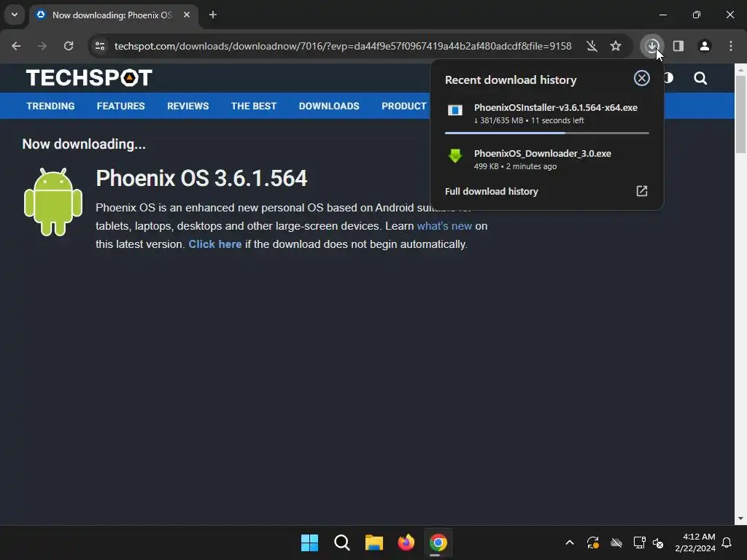This screenshot has width=747, height=560.
Task: Click the PhoenixOSInstaller download progress bar
Action: 546,133
